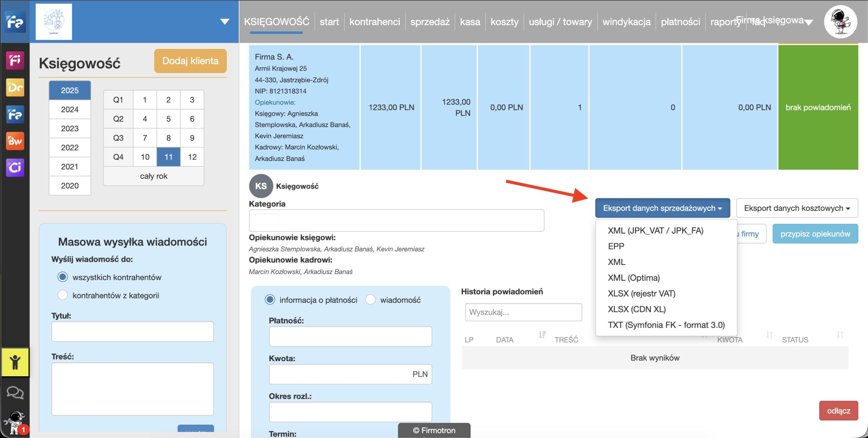868x438 pixels.
Task: Choose 'wszystkich kontrahentów' radio option
Action: coord(63,277)
